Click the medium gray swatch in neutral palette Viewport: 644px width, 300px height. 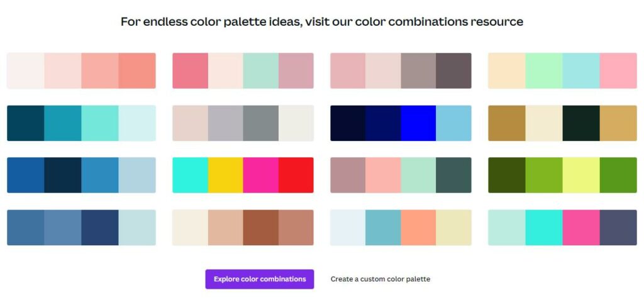coord(261,123)
